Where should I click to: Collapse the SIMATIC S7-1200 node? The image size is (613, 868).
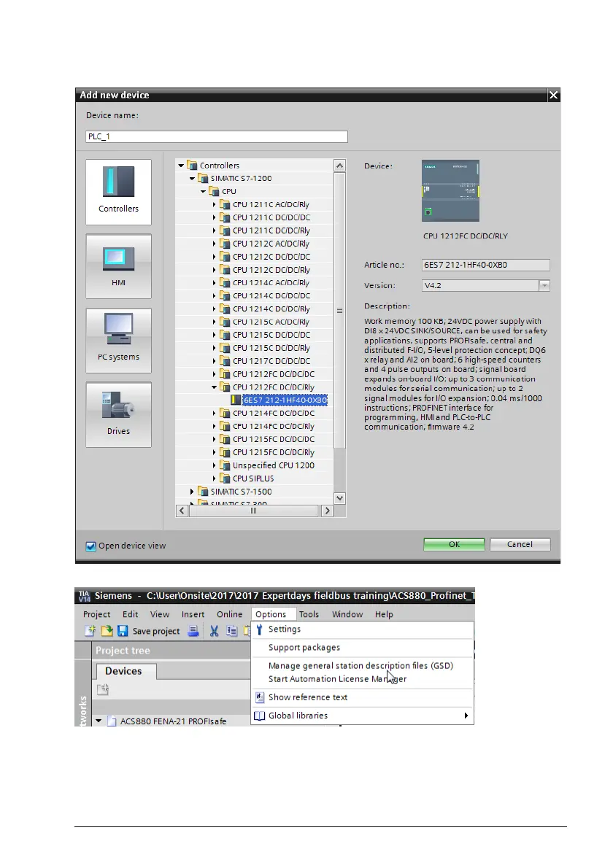tap(192, 178)
